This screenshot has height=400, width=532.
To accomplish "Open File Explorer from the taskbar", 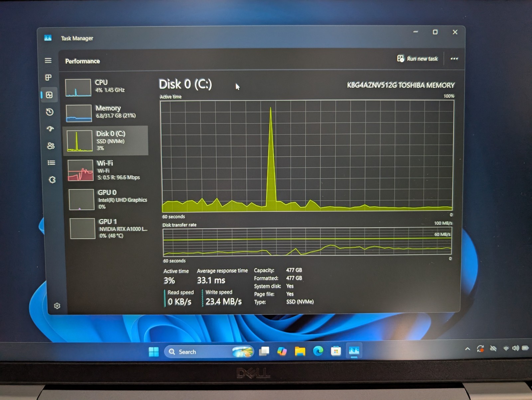I will (300, 351).
